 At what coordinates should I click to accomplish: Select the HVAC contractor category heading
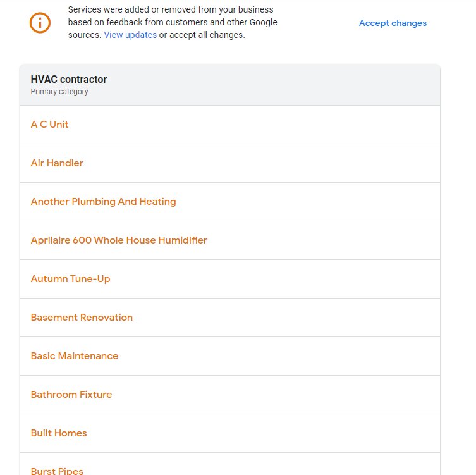[x=69, y=79]
